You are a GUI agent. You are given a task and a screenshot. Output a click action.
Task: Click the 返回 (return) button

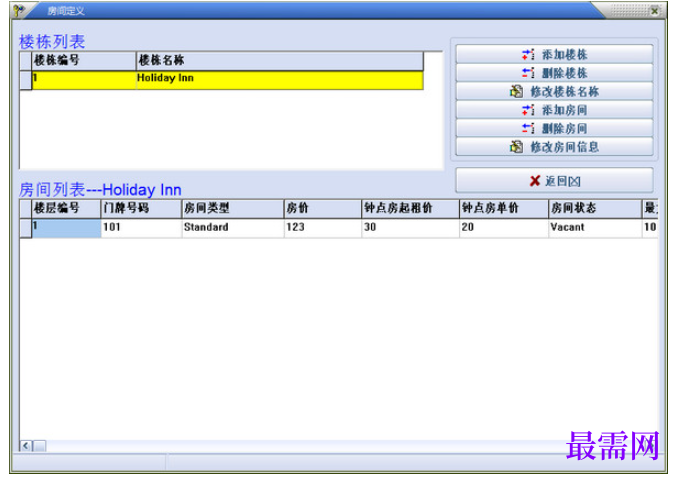tap(554, 180)
